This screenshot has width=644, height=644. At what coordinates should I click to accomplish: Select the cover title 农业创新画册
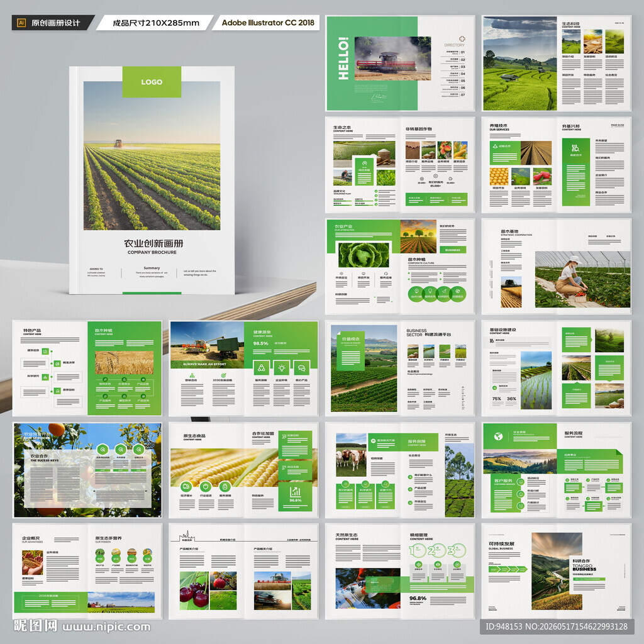[153, 243]
